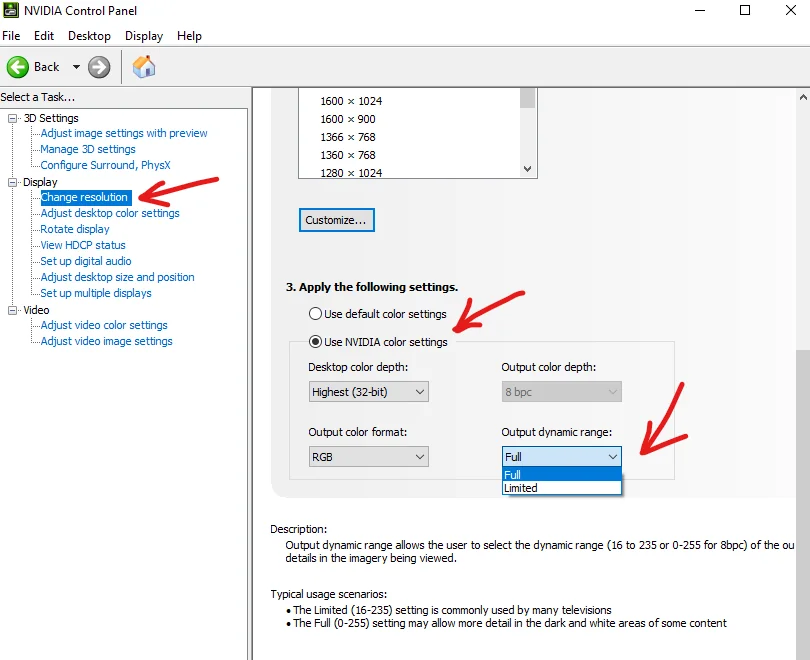Select Use NVIDIA color settings radio
The height and width of the screenshot is (660, 810).
click(x=315, y=342)
